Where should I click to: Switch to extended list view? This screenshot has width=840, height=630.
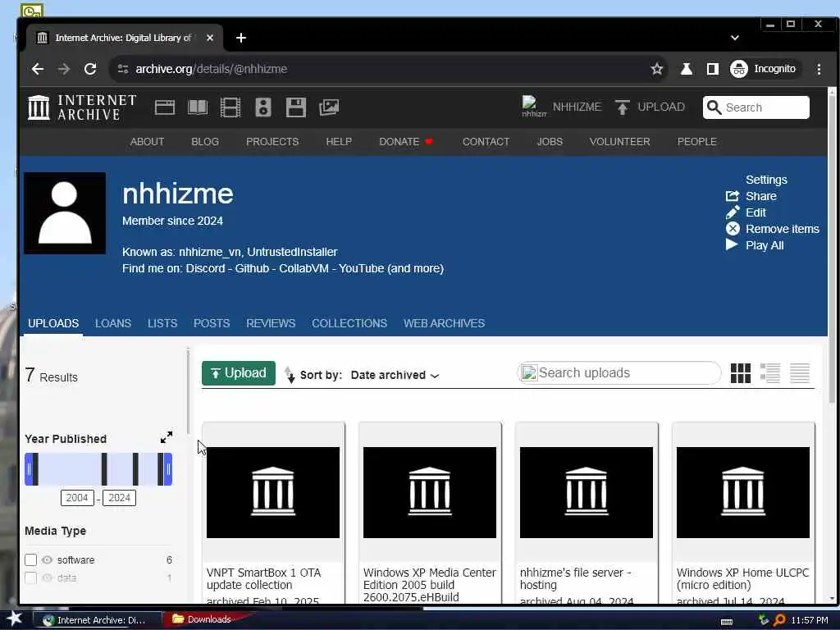point(769,373)
